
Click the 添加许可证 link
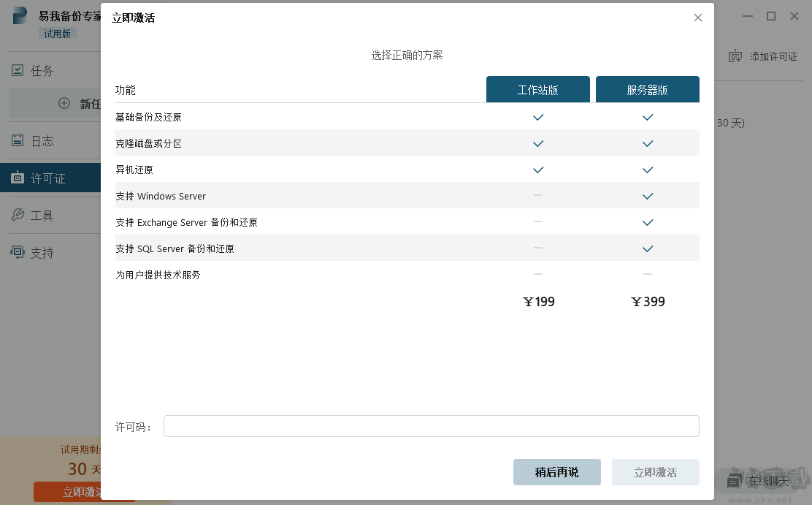773,56
